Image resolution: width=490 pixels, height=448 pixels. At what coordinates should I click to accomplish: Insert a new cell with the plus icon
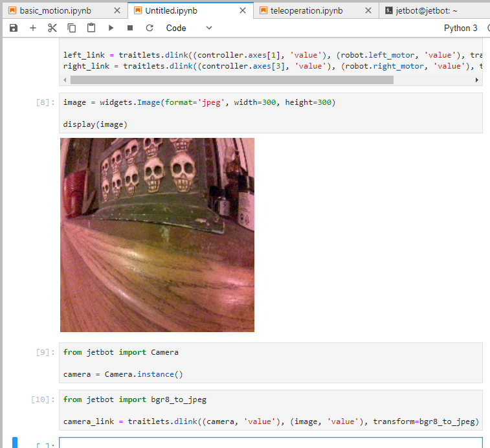[33, 28]
